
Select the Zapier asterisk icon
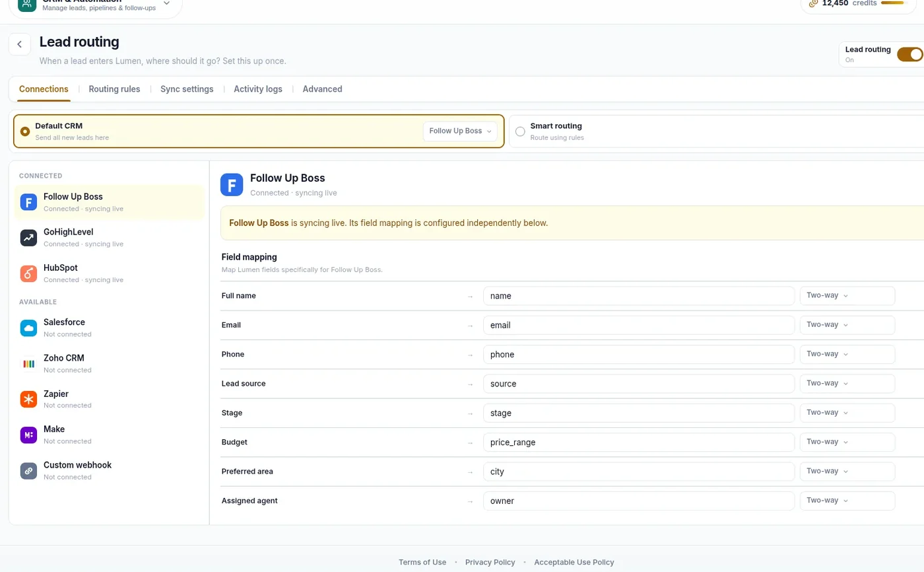[28, 400]
